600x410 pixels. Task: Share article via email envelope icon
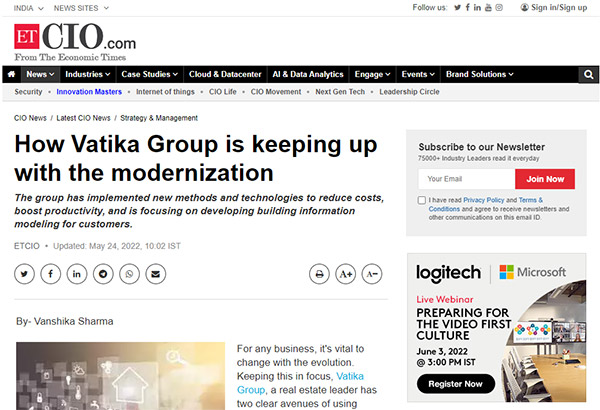156,274
